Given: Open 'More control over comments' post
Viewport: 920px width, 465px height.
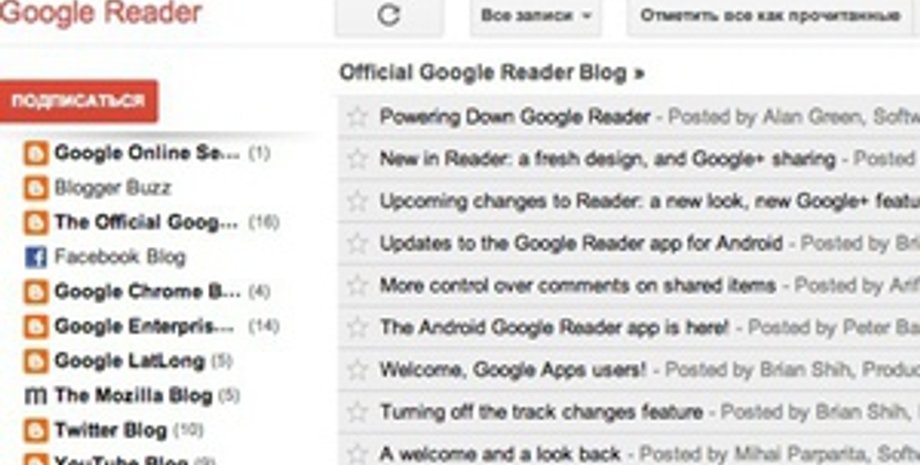Looking at the screenshot, I should [x=577, y=285].
